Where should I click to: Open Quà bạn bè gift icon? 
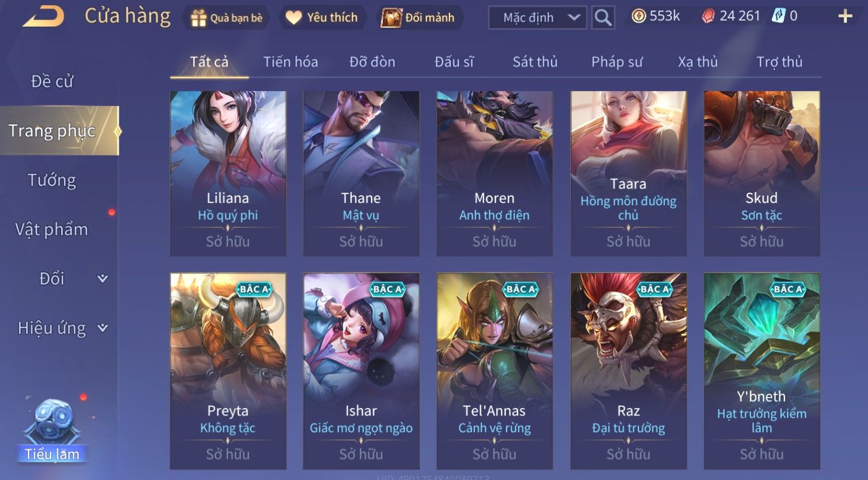click(x=198, y=18)
